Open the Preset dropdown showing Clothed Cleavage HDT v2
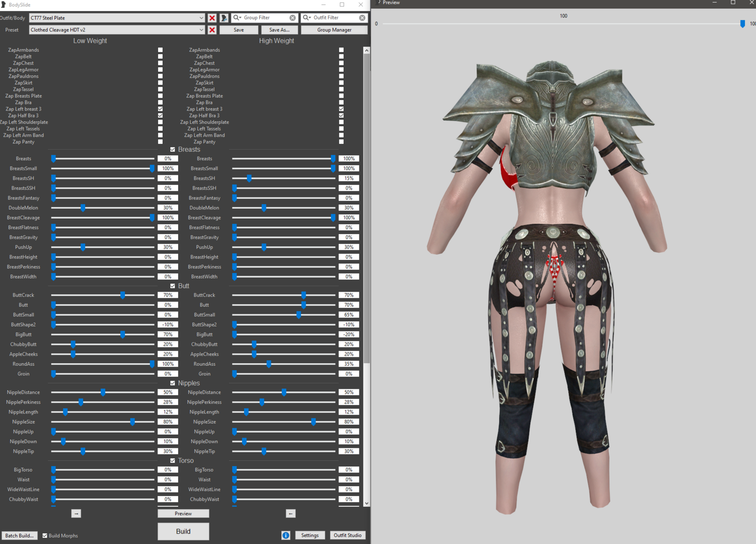756x544 pixels. tap(117, 30)
